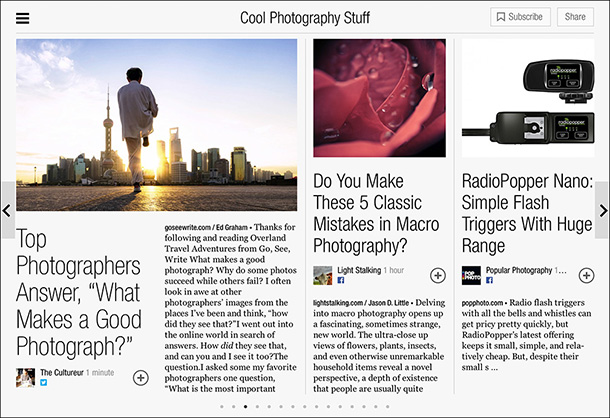The height and width of the screenshot is (418, 610).
Task: Go to the next page arrow
Action: click(x=603, y=210)
